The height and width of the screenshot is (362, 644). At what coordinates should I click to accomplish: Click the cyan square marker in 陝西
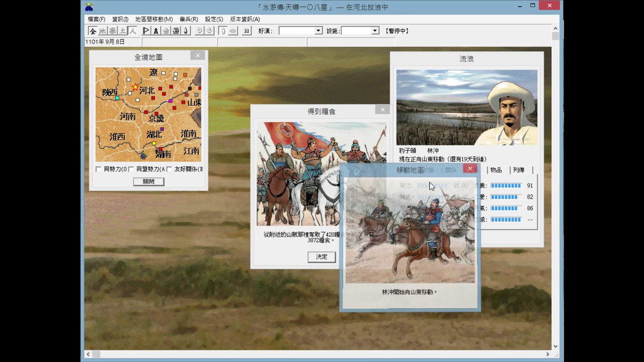[117, 98]
